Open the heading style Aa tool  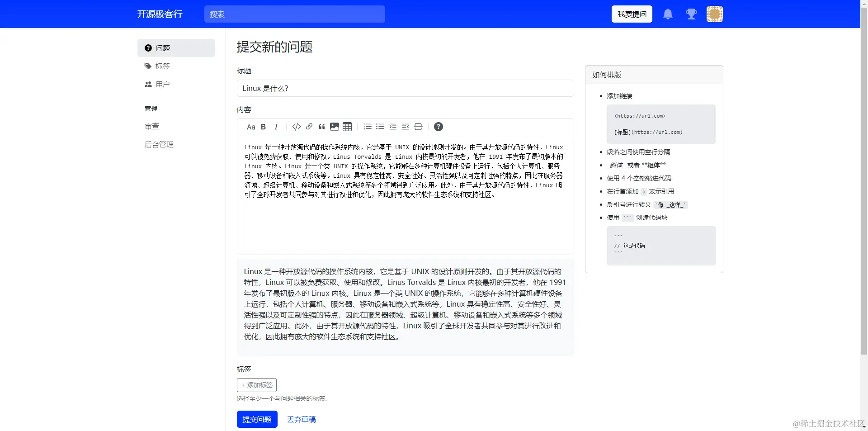[251, 127]
